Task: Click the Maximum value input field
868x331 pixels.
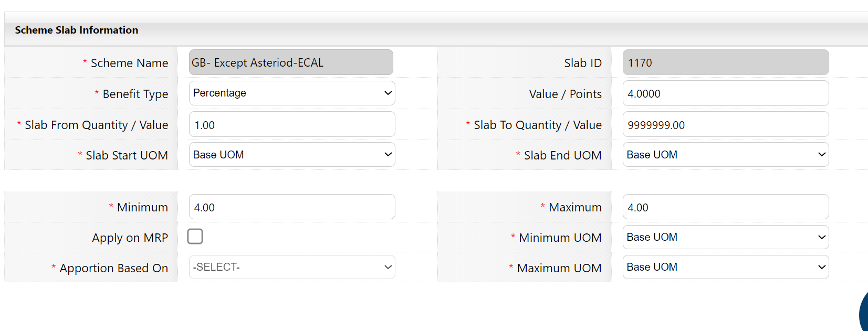Action: pos(726,207)
